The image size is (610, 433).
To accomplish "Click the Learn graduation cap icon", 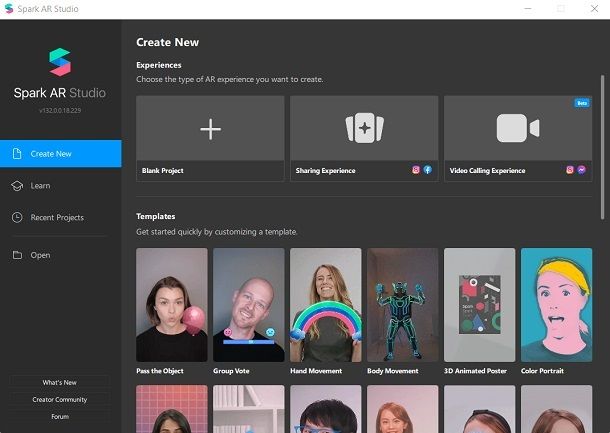I will 17,186.
